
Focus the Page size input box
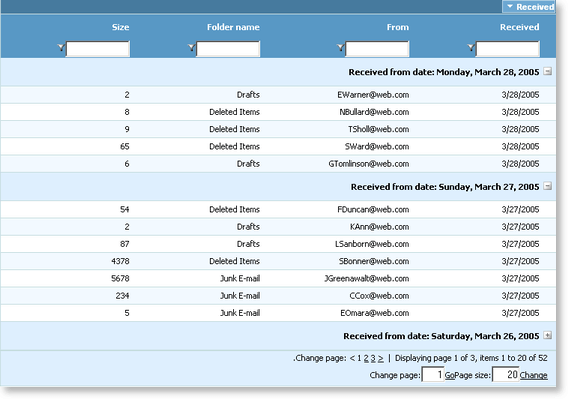click(x=506, y=374)
